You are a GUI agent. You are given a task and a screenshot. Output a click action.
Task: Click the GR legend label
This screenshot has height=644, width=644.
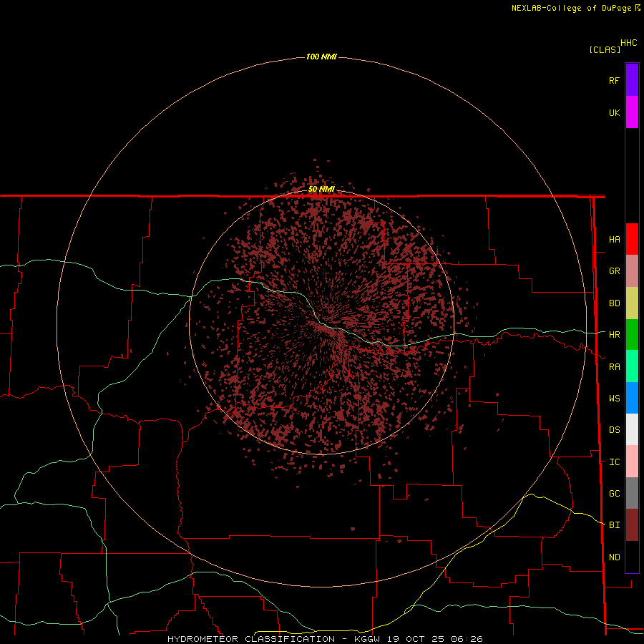[615, 271]
